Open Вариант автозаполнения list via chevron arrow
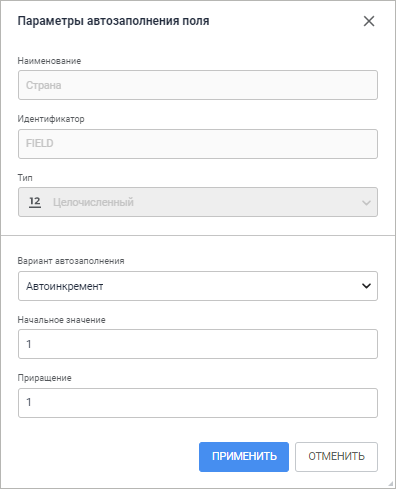This screenshot has width=396, height=489. pyautogui.click(x=366, y=286)
